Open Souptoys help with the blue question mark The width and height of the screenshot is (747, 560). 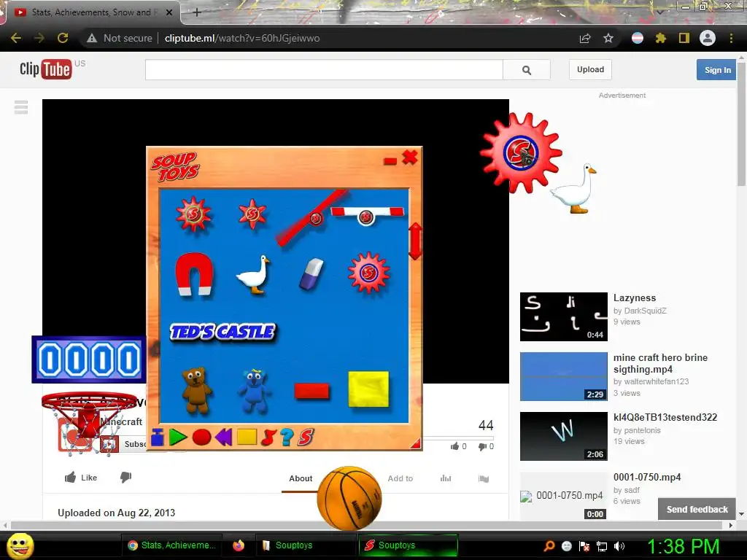(x=287, y=437)
